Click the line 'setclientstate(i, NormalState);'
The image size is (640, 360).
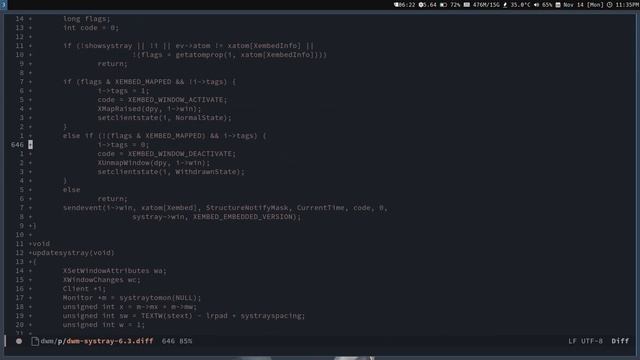tap(164, 118)
